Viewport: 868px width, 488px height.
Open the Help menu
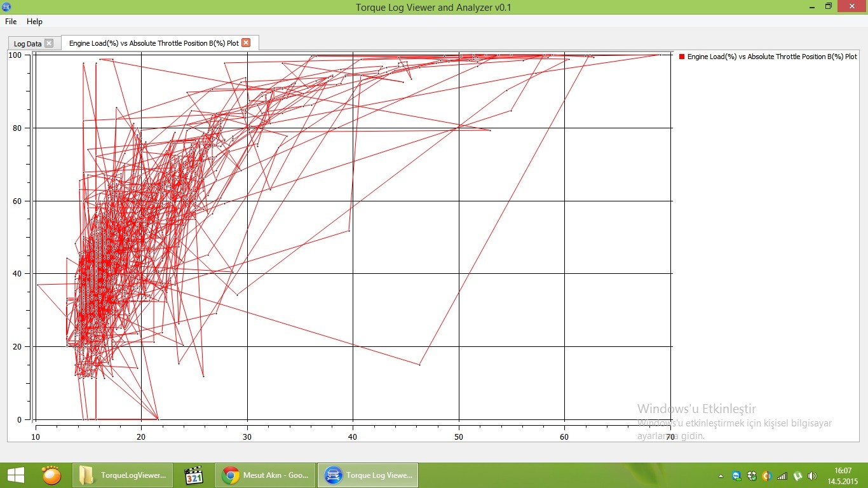[34, 22]
